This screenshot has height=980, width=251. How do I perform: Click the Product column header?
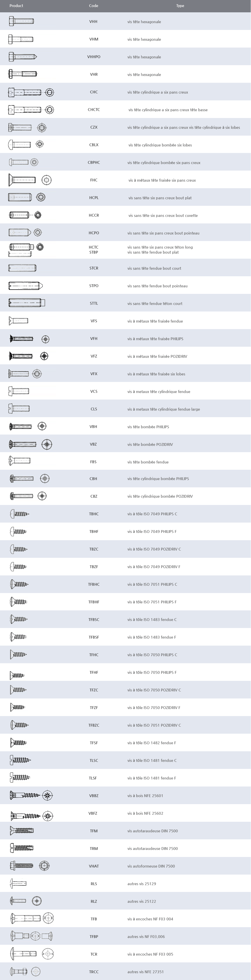pos(16,6)
